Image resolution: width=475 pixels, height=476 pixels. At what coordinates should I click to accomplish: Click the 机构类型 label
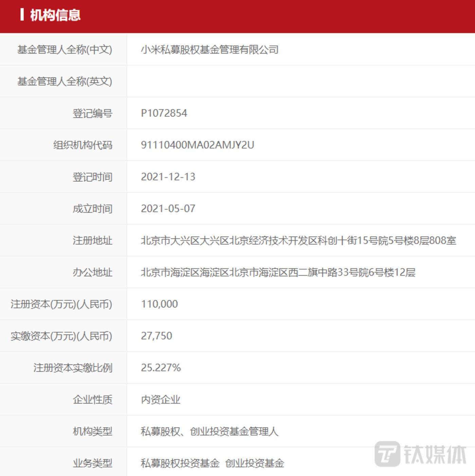92,431
